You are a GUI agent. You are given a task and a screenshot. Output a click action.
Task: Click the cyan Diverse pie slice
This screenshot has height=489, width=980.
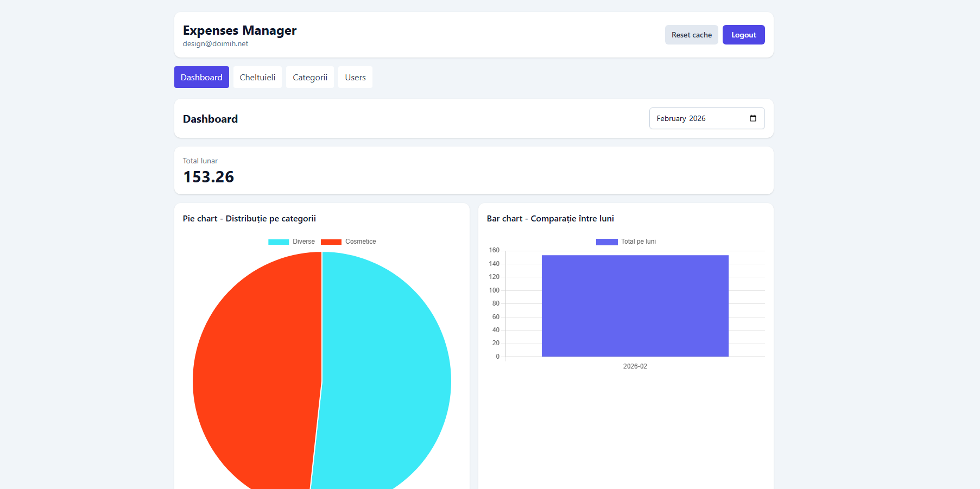[x=385, y=374]
